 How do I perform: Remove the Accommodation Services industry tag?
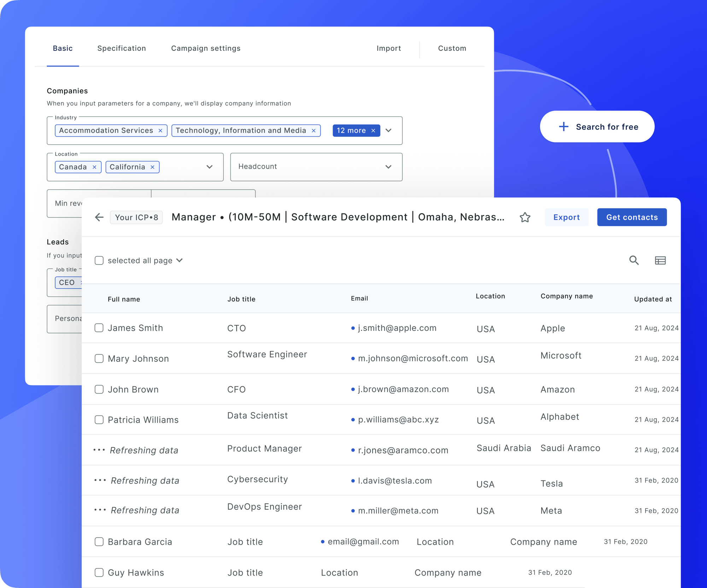[x=160, y=130]
